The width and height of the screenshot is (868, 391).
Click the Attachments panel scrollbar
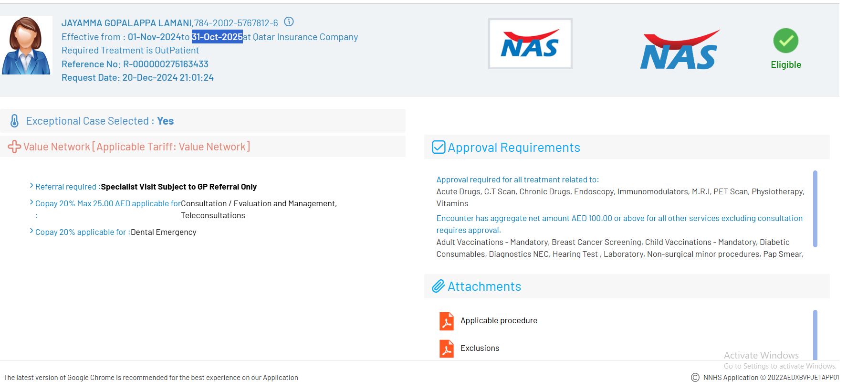pyautogui.click(x=815, y=334)
